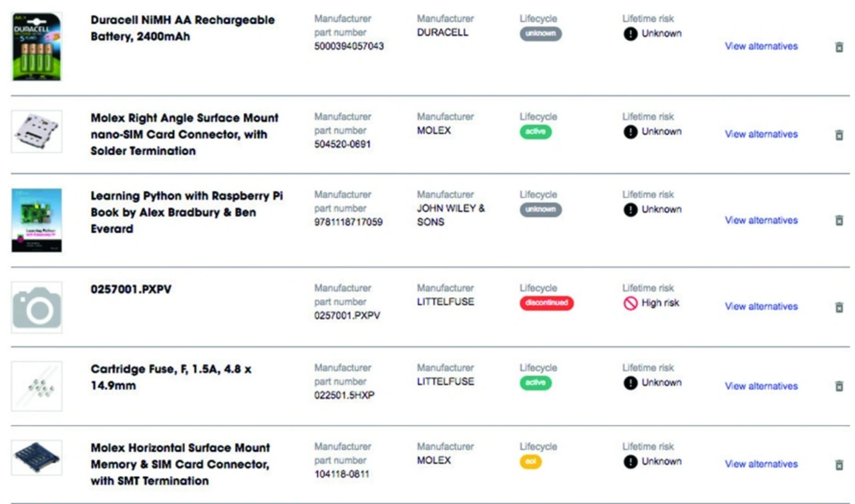The width and height of the screenshot is (855, 504).
Task: Open alternatives for Molex nano-SIM connector
Action: (761, 134)
